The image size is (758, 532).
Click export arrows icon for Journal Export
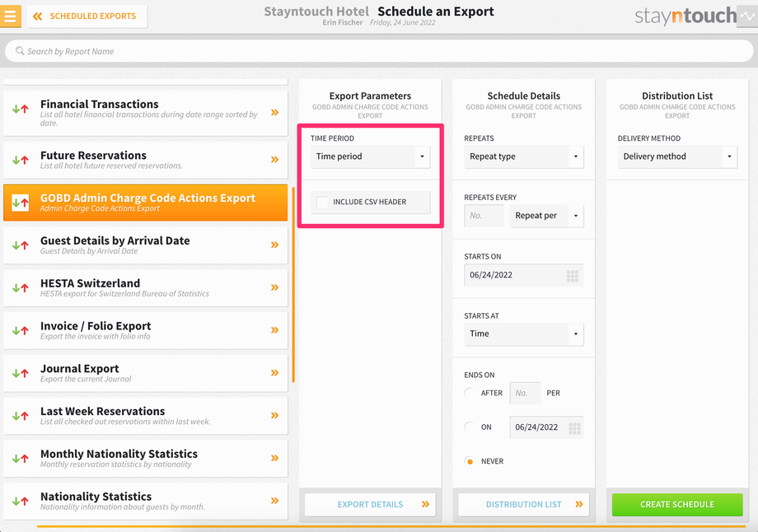(x=21, y=373)
